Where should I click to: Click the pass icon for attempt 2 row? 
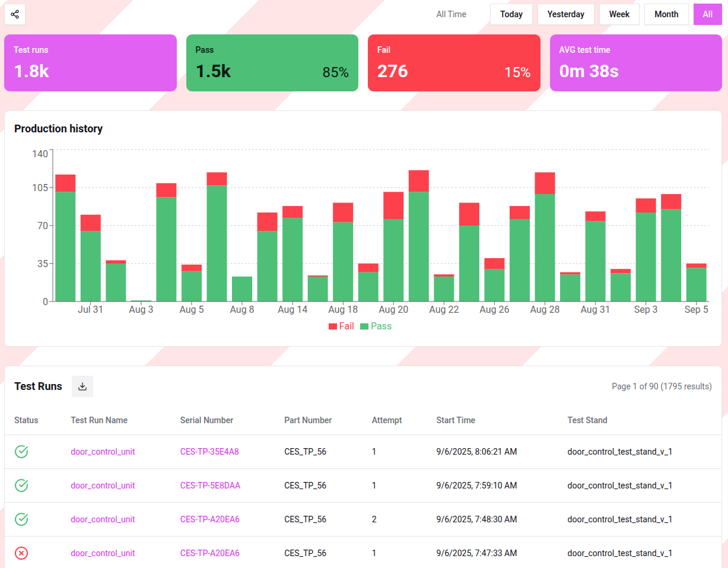(21, 519)
